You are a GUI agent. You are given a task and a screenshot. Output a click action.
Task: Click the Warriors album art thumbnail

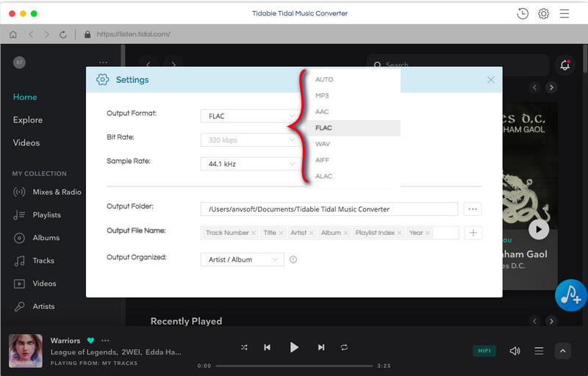[26, 351]
